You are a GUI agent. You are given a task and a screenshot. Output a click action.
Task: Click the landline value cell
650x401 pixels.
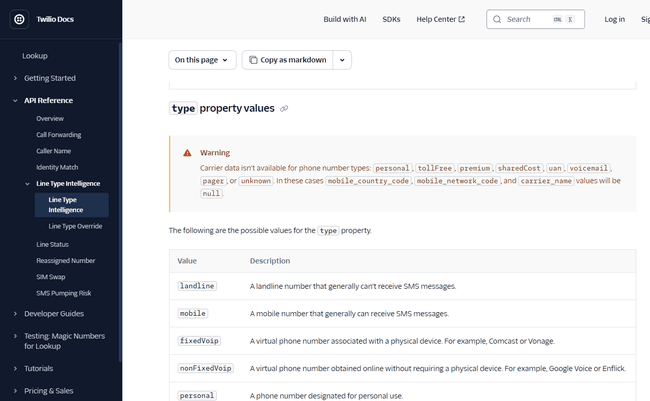197,286
